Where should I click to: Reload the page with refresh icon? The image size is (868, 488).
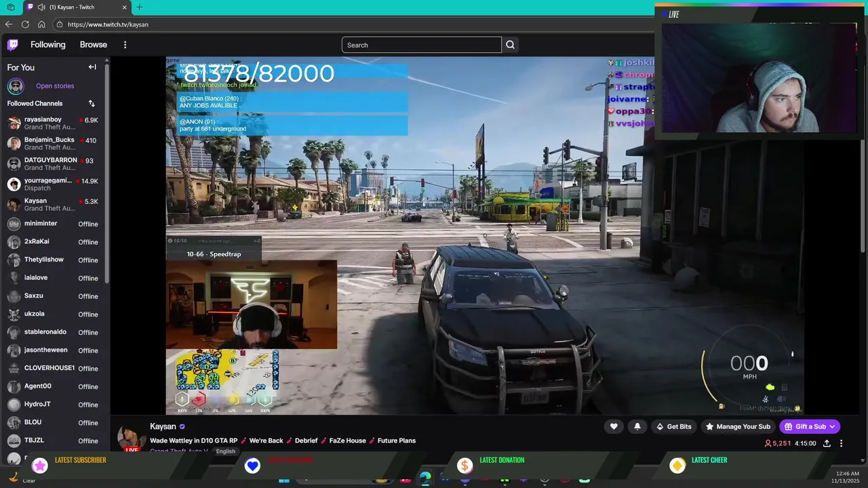tap(25, 24)
